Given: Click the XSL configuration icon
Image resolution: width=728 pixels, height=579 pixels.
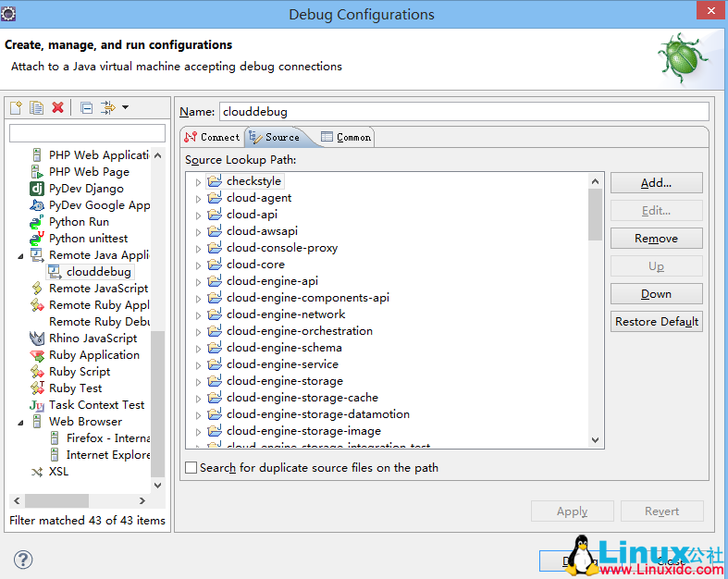Looking at the screenshot, I should coord(37,472).
